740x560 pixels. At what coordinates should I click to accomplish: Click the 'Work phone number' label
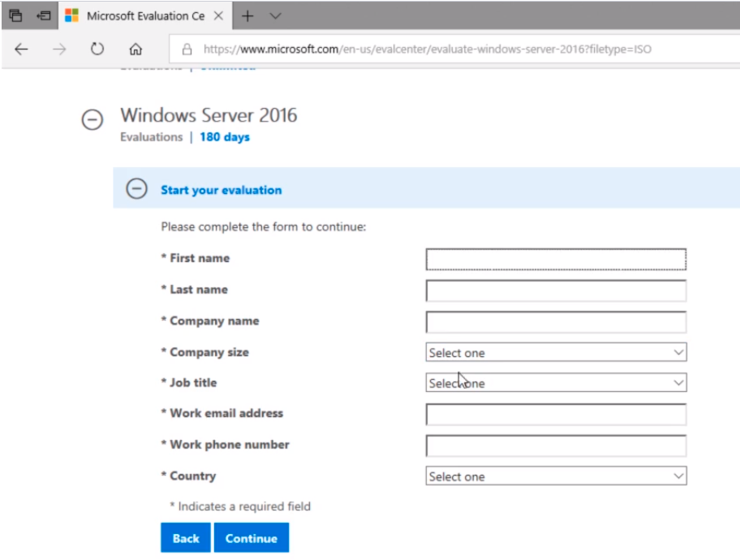pyautogui.click(x=230, y=445)
